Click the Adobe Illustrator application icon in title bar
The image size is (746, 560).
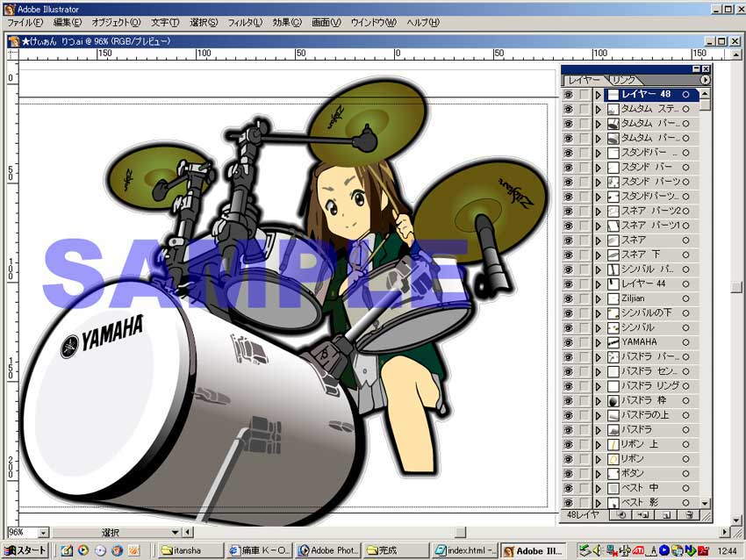click(x=9, y=9)
